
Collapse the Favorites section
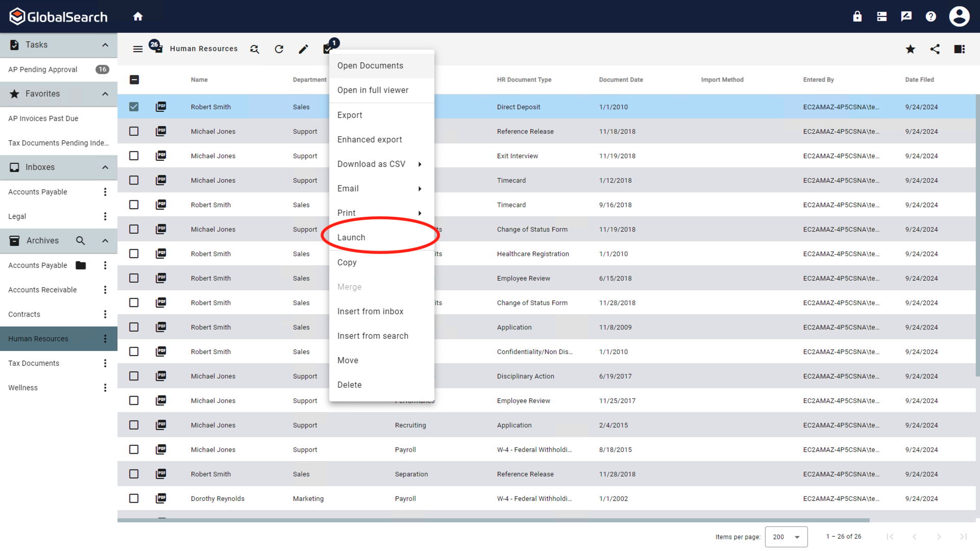105,93
